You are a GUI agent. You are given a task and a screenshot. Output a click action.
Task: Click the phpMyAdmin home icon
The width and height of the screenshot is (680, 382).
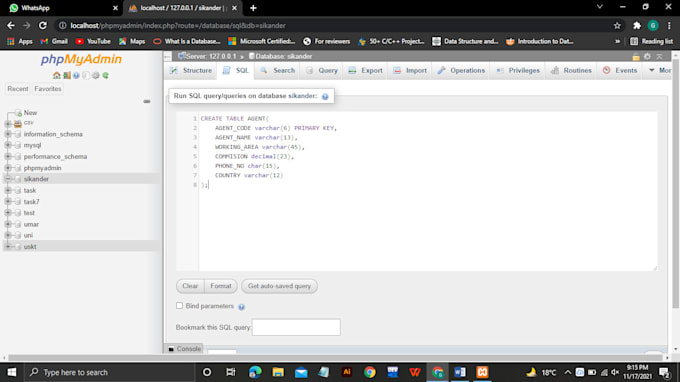coord(56,75)
